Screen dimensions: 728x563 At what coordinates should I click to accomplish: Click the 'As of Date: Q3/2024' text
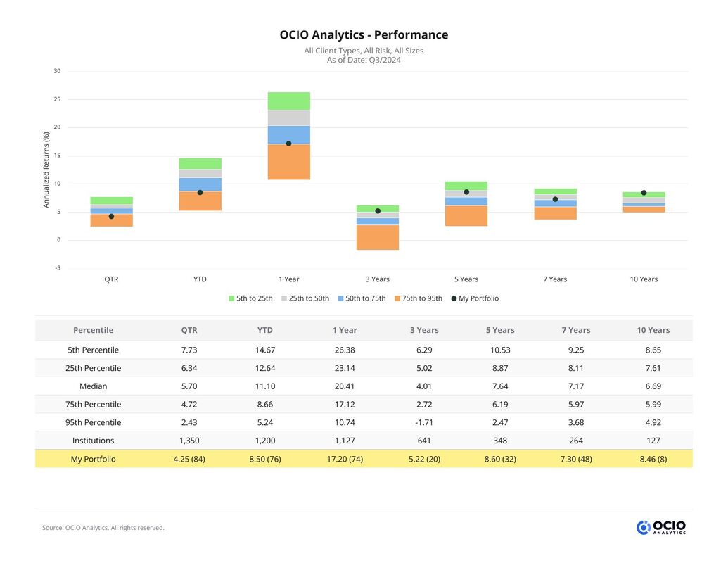pyautogui.click(x=364, y=60)
